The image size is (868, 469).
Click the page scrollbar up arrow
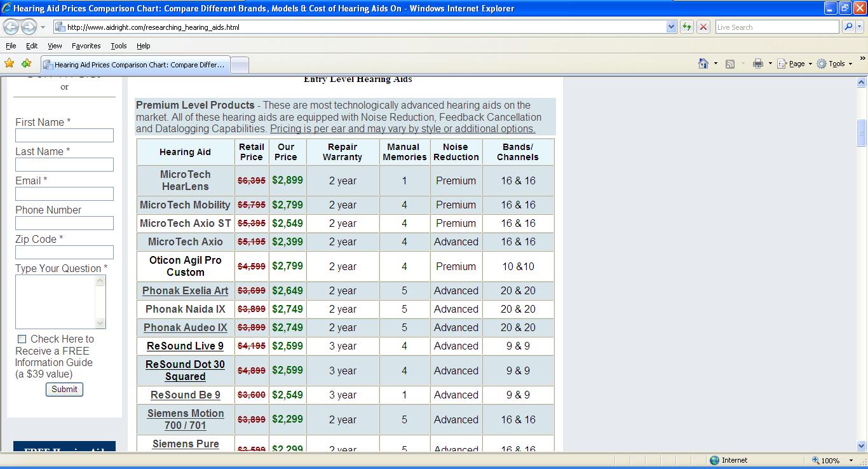[862, 83]
